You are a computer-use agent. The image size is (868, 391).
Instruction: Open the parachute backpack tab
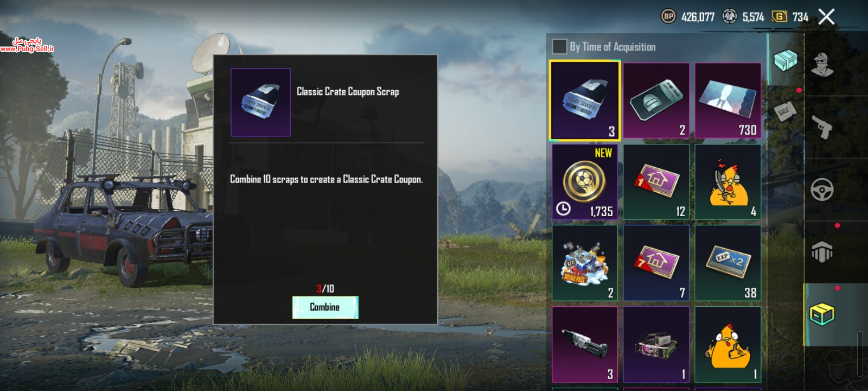click(x=822, y=252)
